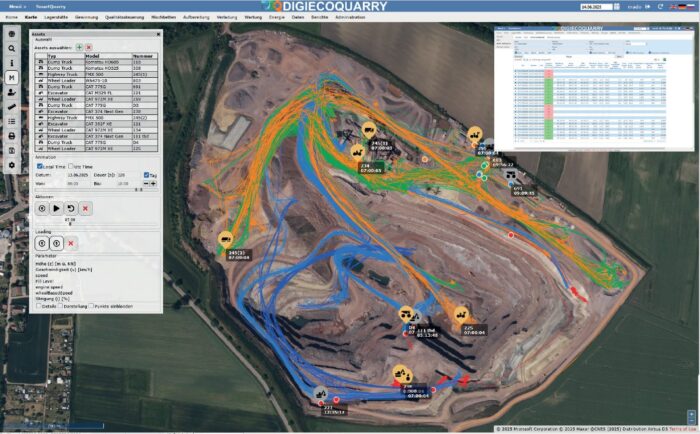Open the Menü dropdown in top bar

pos(17,7)
